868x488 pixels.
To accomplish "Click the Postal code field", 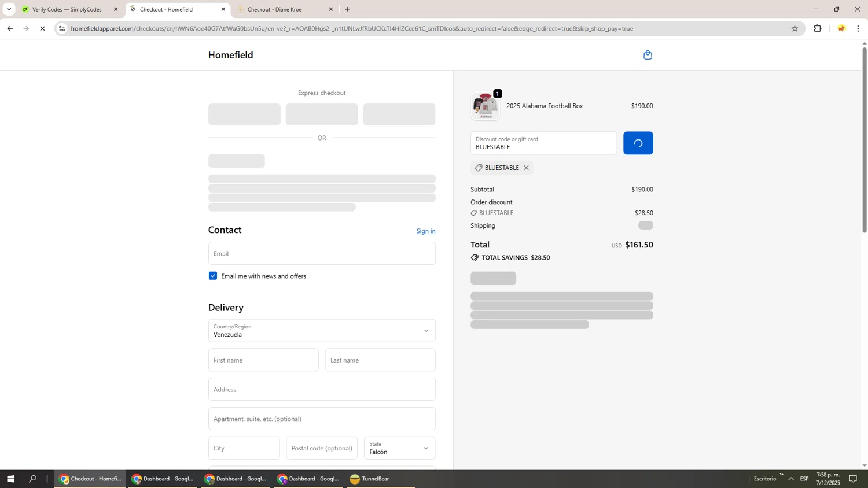I will tap(322, 448).
